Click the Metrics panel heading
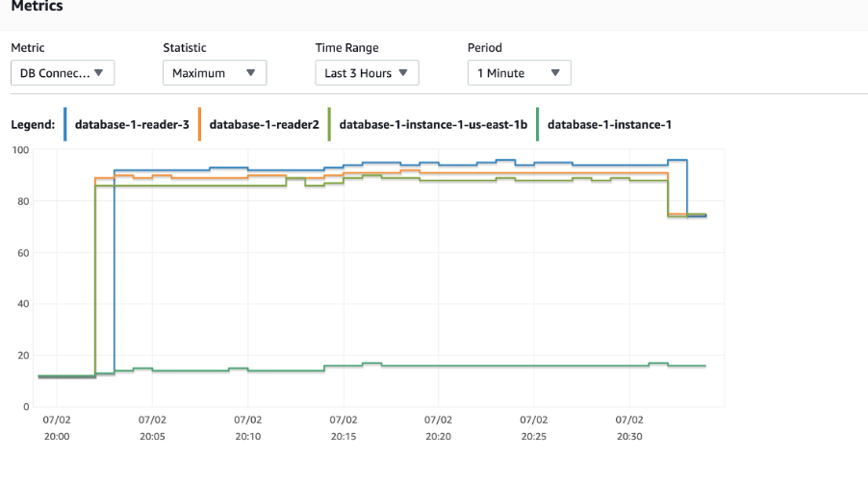 [x=37, y=7]
